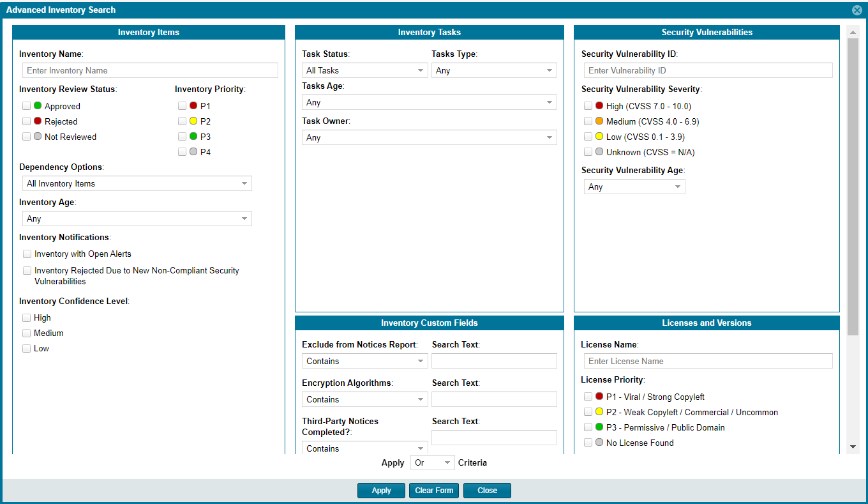The height and width of the screenshot is (504, 868).
Task: Tick the Not Reviewed status checkbox
Action: [27, 137]
